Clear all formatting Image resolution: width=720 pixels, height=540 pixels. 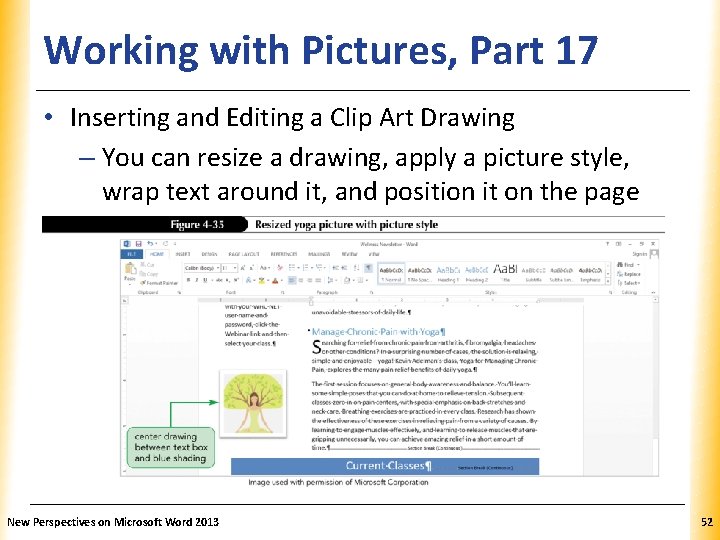[x=280, y=268]
